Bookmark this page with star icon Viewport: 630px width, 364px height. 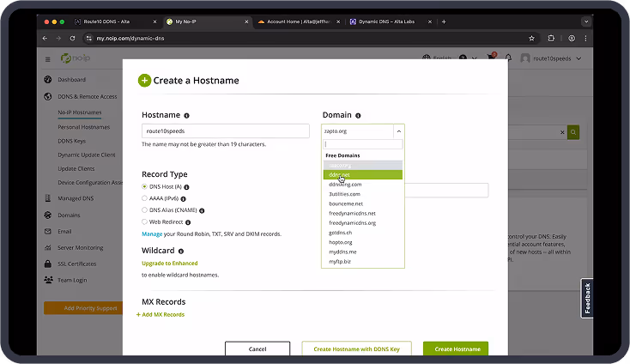point(531,38)
